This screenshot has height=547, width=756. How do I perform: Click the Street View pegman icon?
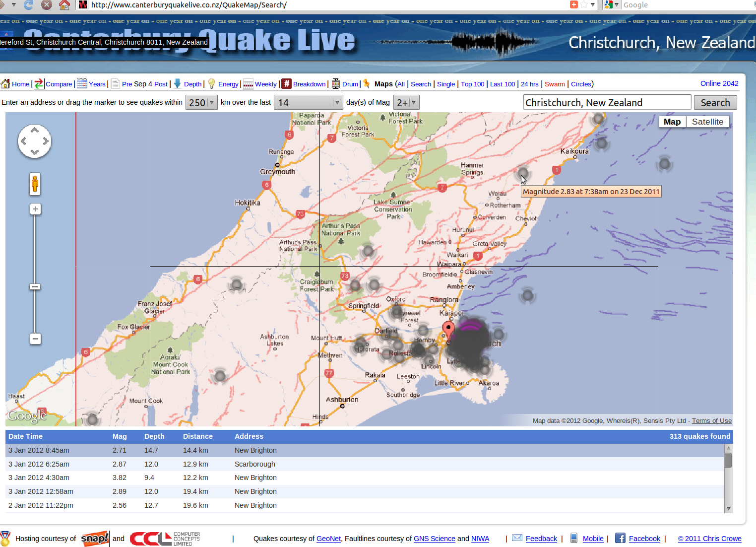coord(35,184)
